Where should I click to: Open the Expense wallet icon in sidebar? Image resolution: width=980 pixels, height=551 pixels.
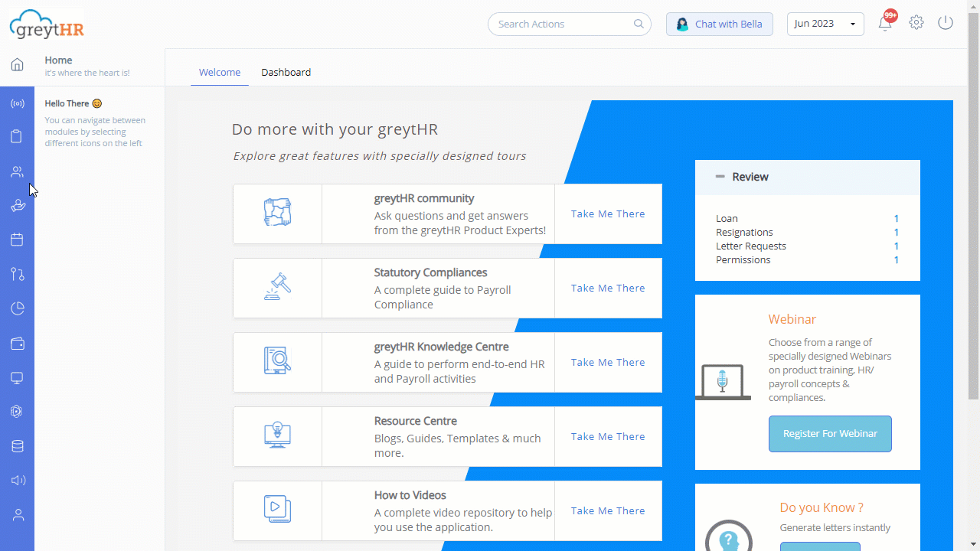click(17, 343)
